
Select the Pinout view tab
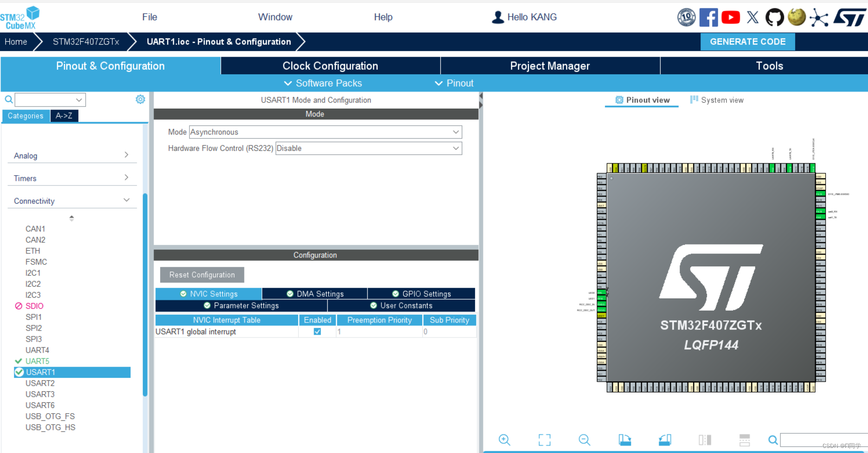[643, 100]
